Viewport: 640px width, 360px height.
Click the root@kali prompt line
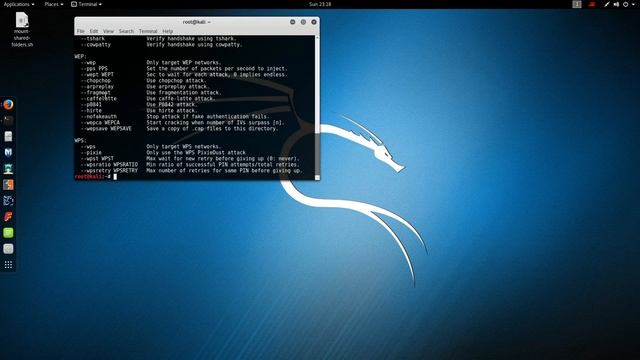(96, 177)
